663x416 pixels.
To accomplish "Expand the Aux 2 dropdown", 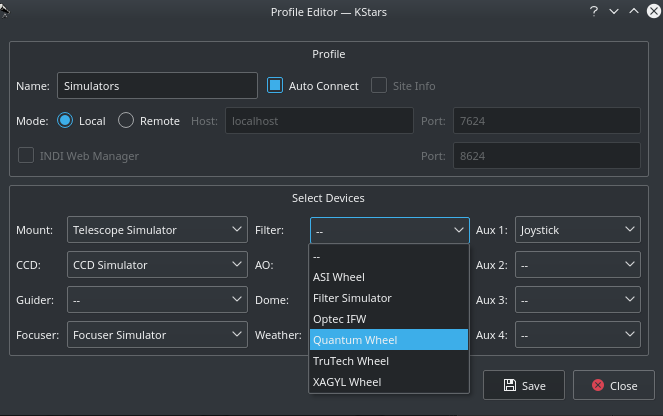I will (x=577, y=265).
